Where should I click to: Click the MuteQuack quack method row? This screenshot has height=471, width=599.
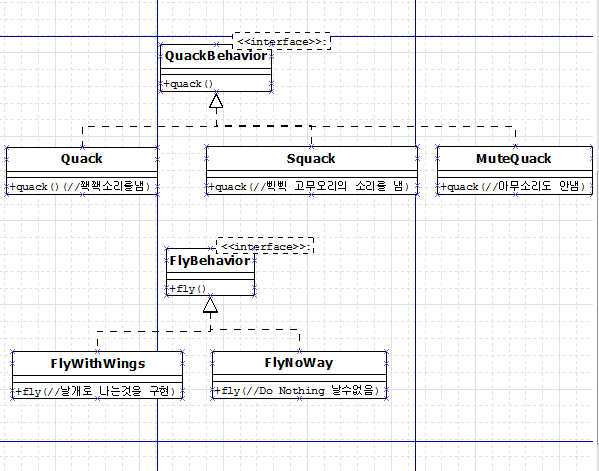click(x=515, y=186)
